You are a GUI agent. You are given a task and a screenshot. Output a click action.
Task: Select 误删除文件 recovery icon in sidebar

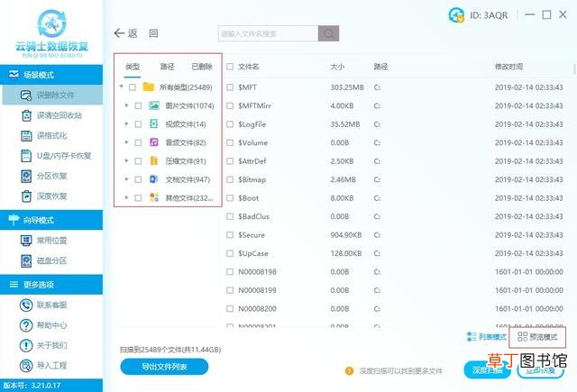(26, 96)
